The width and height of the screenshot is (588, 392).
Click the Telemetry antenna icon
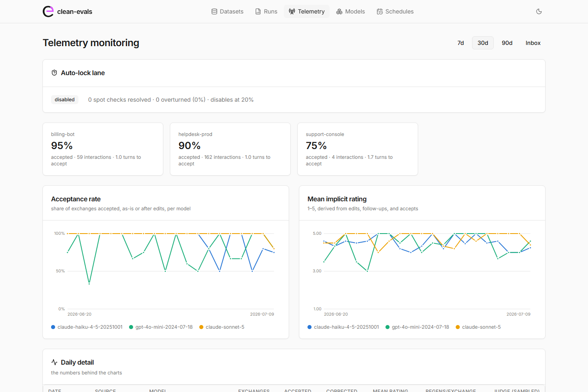coord(292,11)
